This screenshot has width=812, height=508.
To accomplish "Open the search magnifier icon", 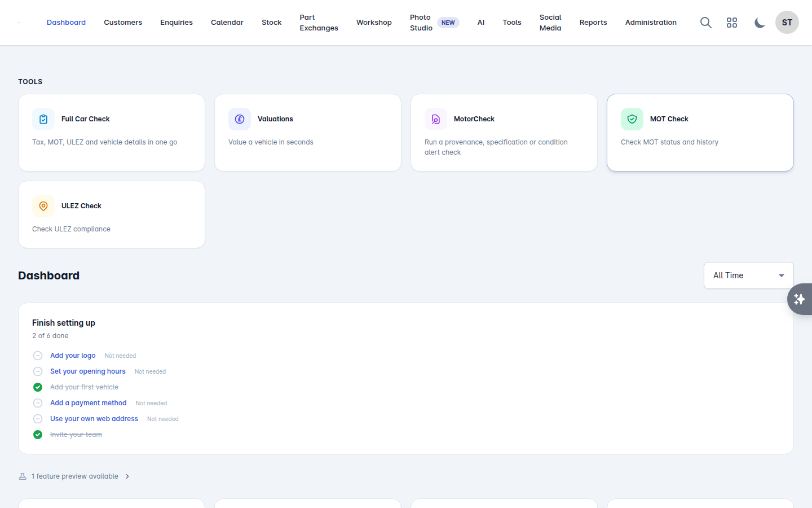I will point(705,23).
